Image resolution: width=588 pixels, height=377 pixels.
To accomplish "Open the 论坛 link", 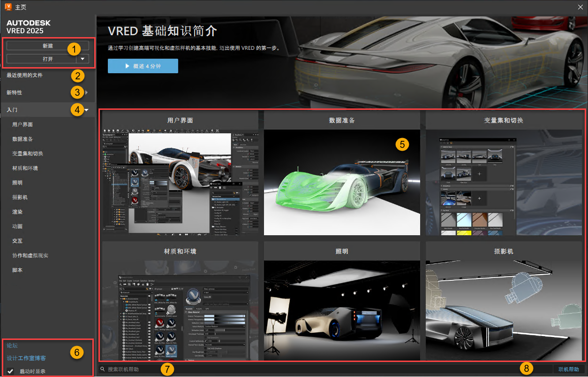I will 12,345.
